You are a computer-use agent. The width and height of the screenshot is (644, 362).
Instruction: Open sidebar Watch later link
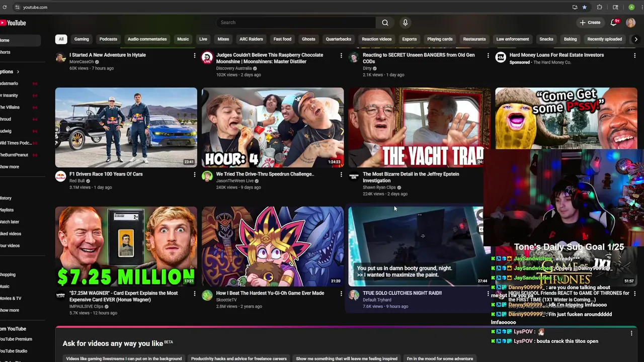coord(10,222)
